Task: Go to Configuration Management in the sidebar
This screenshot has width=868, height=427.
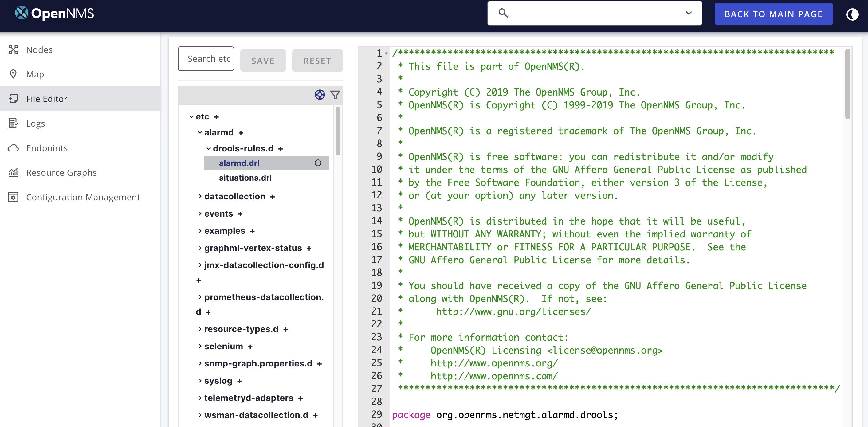Action: pyautogui.click(x=83, y=197)
